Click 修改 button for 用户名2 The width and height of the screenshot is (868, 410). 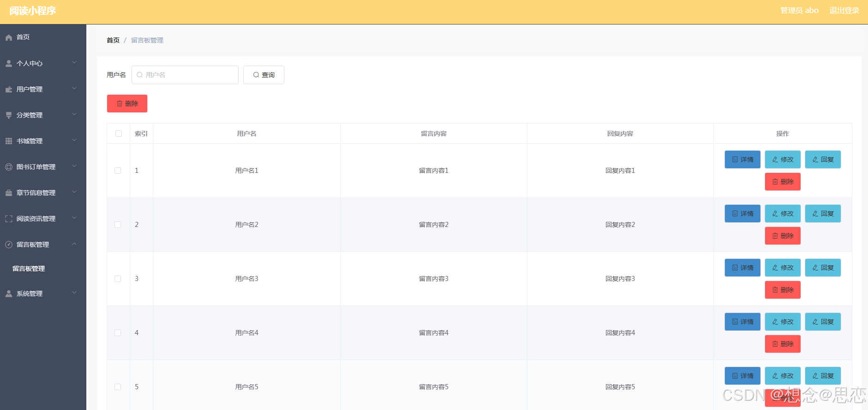click(x=783, y=214)
